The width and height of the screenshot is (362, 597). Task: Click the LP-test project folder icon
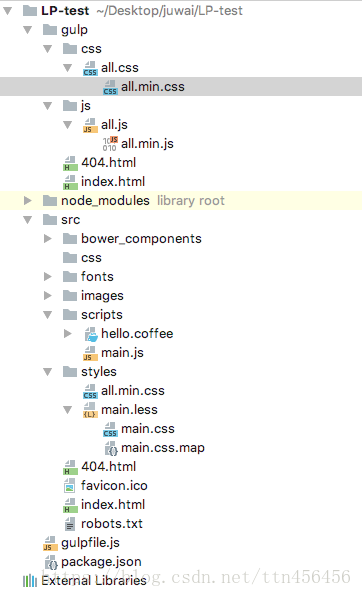[x=30, y=11]
